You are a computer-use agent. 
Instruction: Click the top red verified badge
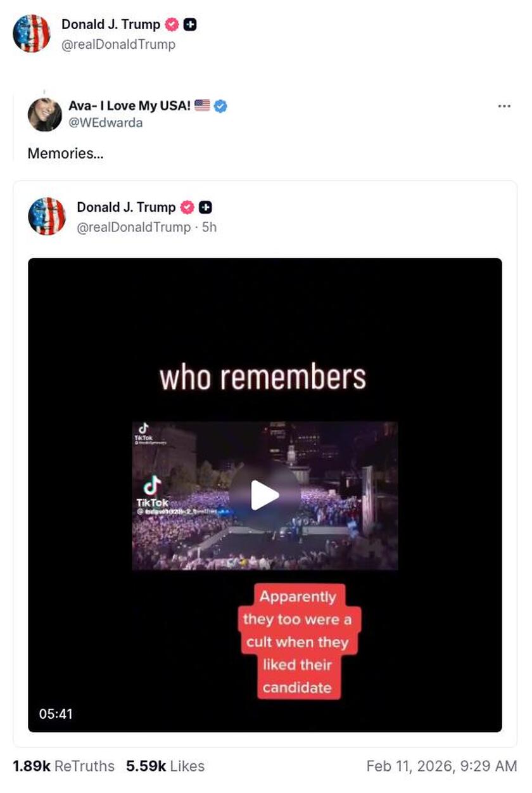[172, 25]
